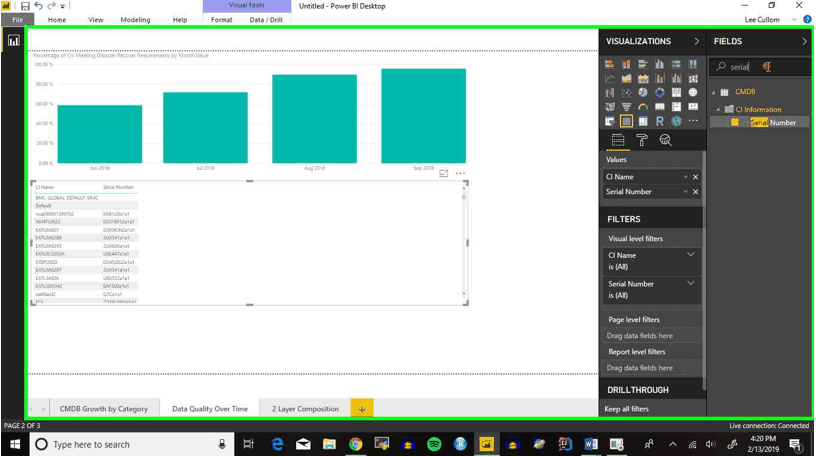The width and height of the screenshot is (816, 457).
Task: Choose the Gauge visual
Action: [643, 107]
